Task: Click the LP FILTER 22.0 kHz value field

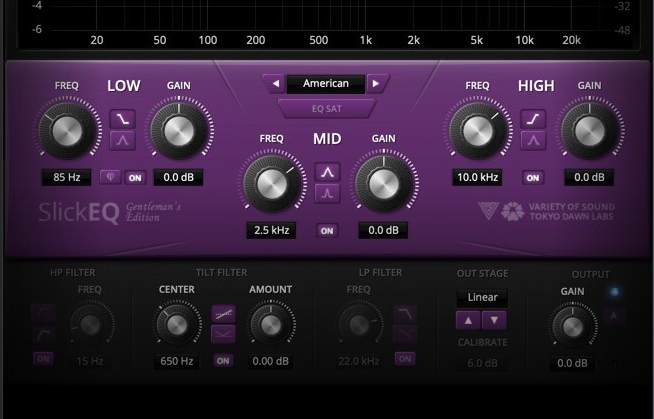Action: tap(359, 361)
